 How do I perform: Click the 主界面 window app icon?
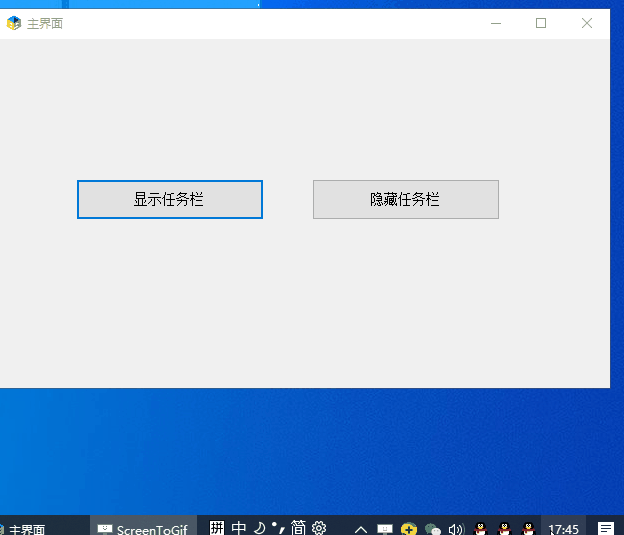[14, 23]
